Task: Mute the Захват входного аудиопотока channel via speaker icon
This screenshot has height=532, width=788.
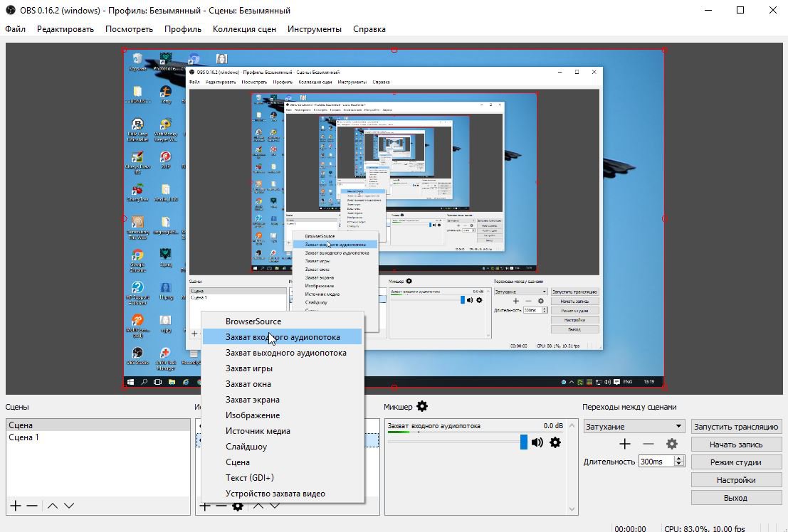Action: (x=537, y=442)
